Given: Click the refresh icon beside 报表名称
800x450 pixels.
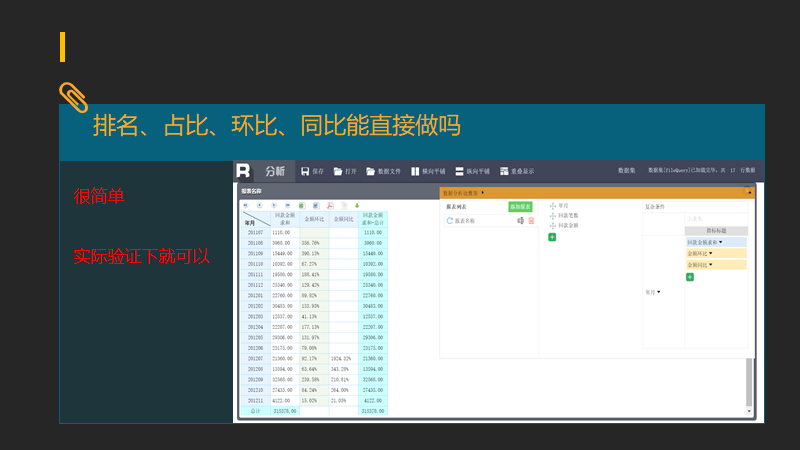Looking at the screenshot, I should tap(450, 220).
